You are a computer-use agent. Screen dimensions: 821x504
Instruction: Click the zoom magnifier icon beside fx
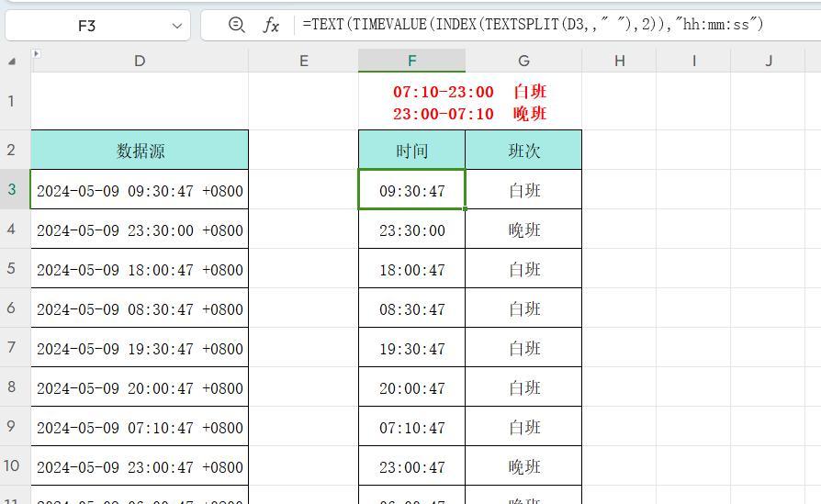237,25
